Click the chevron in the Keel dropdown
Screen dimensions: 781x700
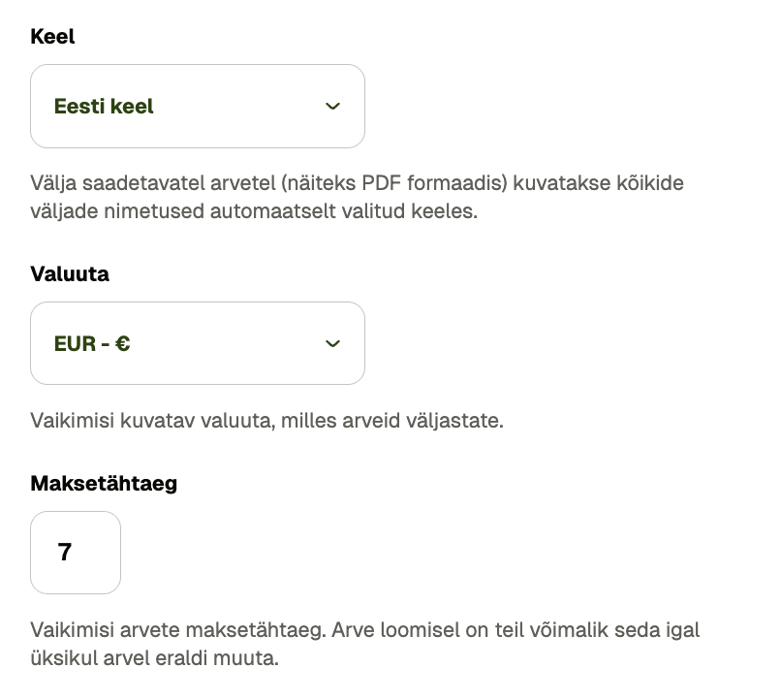click(x=332, y=107)
